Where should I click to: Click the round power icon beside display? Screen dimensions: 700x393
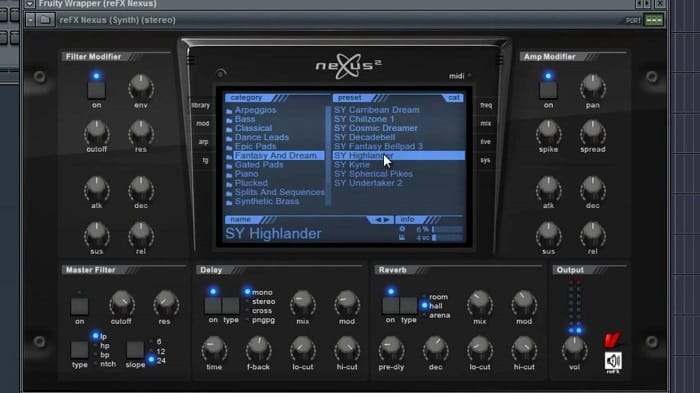pos(221,73)
